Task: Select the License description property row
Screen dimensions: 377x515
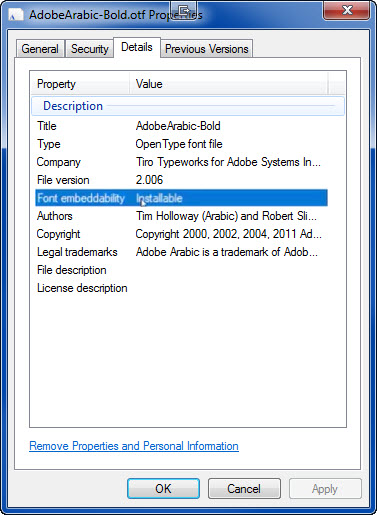Action: [181, 288]
